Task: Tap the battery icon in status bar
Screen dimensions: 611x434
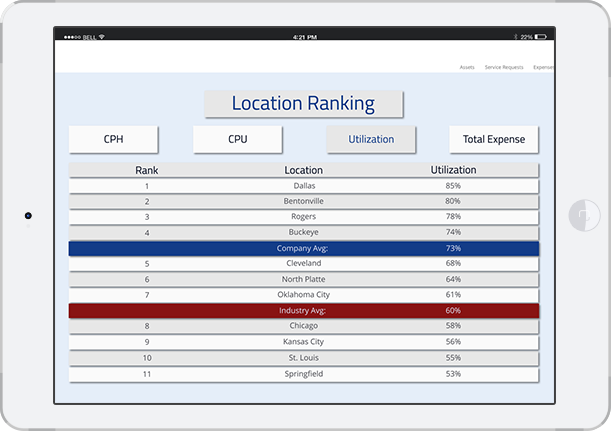Action: click(x=540, y=37)
